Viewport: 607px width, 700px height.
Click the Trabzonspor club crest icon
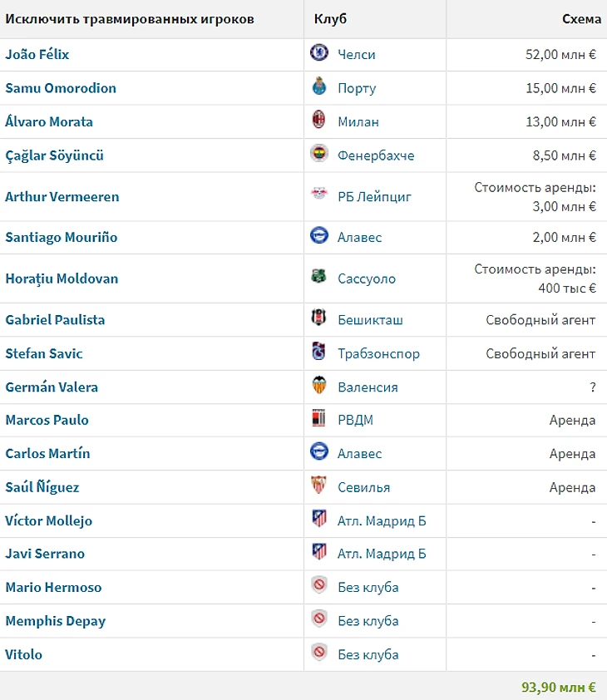click(x=319, y=352)
